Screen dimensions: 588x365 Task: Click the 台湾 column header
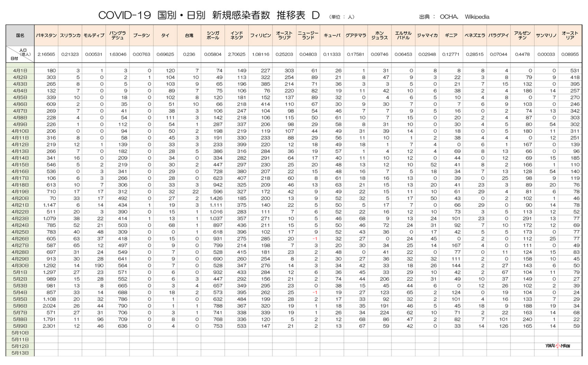[x=189, y=36]
